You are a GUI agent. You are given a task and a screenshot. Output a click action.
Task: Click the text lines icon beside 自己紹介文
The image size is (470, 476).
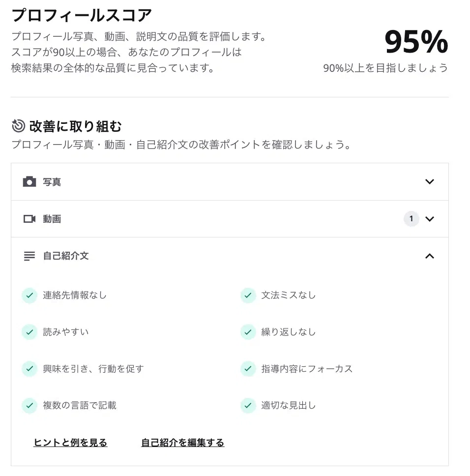[29, 256]
